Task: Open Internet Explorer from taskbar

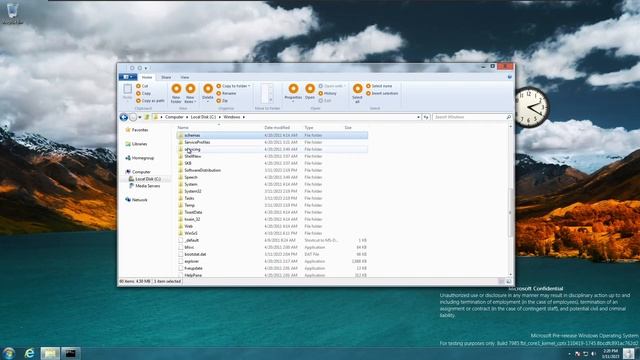Action: coord(29,353)
